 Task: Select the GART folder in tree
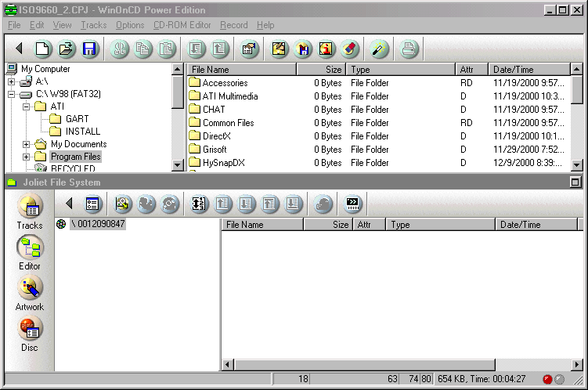point(78,119)
